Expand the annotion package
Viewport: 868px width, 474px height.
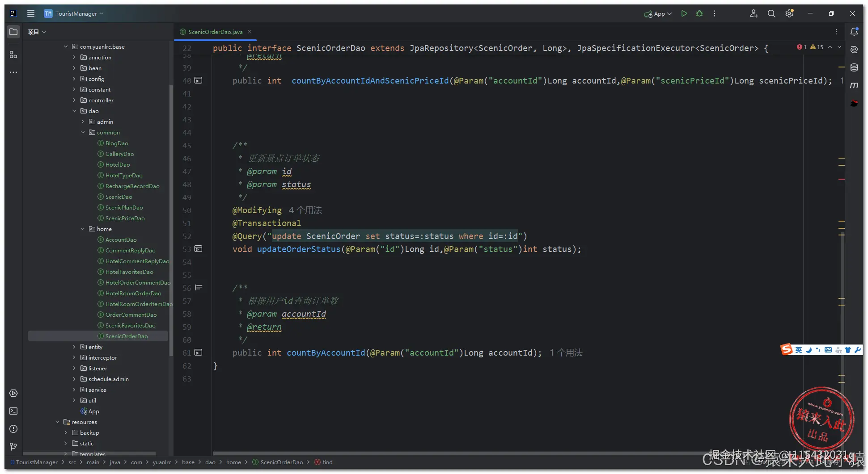[x=74, y=57]
